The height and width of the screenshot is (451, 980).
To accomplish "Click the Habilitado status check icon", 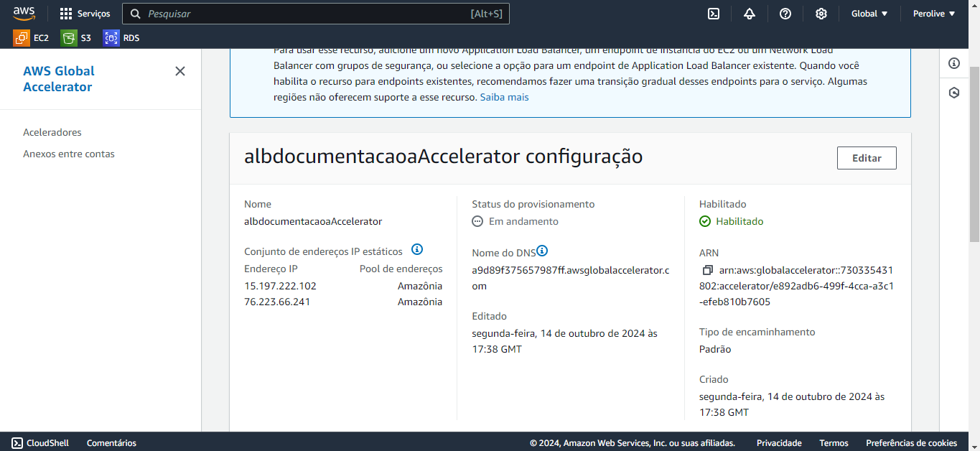I will pos(705,221).
